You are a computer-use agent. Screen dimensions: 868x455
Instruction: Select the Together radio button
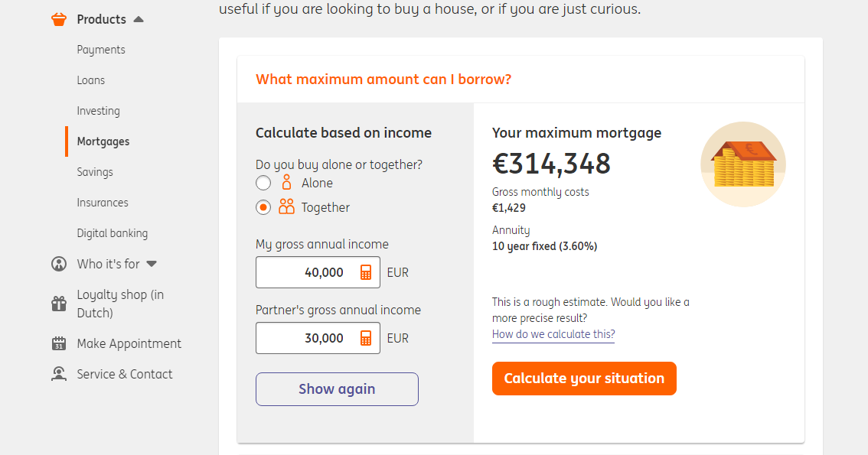click(x=263, y=207)
